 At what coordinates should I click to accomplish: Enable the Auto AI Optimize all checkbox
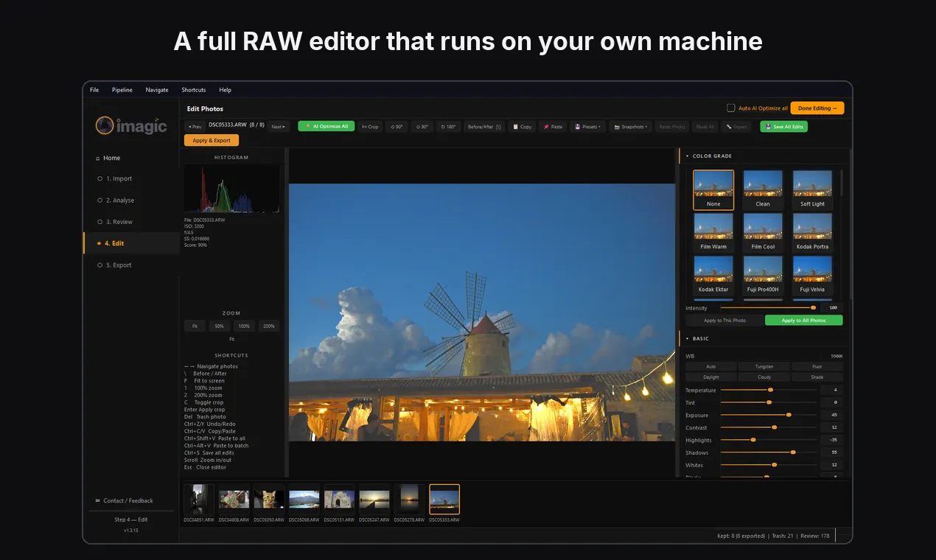(731, 108)
